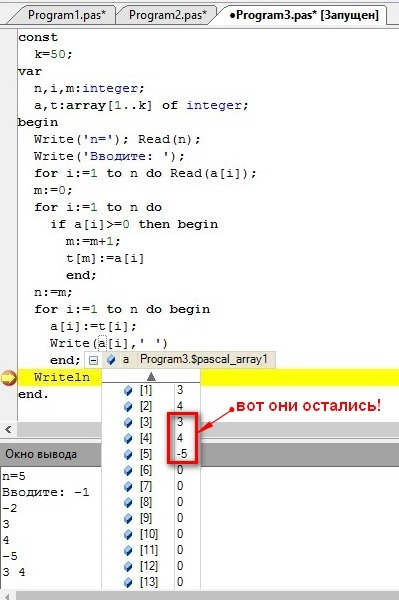This screenshot has height=600, width=399.
Task: Click the cube icon for element [8]
Action: point(128,502)
